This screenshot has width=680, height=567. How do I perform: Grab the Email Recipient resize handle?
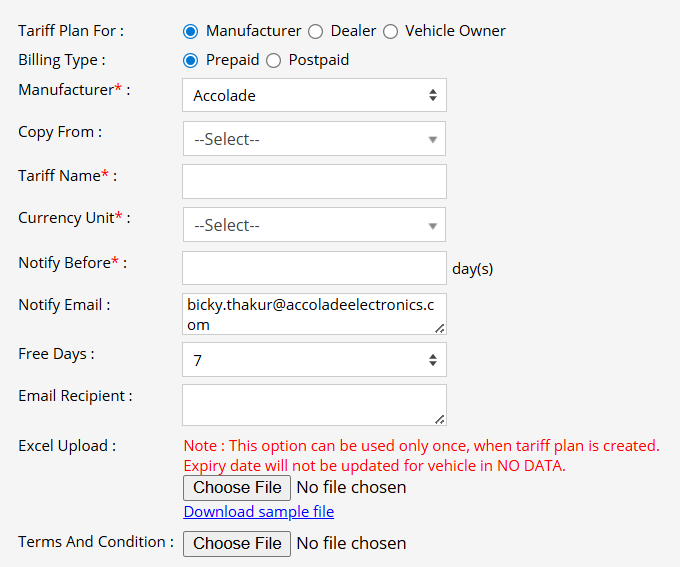(440, 419)
